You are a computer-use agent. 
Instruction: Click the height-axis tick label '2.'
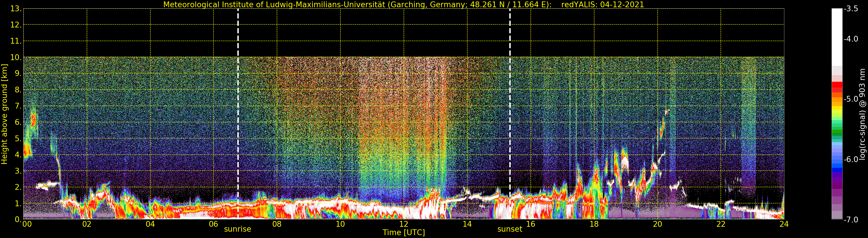pos(18,187)
